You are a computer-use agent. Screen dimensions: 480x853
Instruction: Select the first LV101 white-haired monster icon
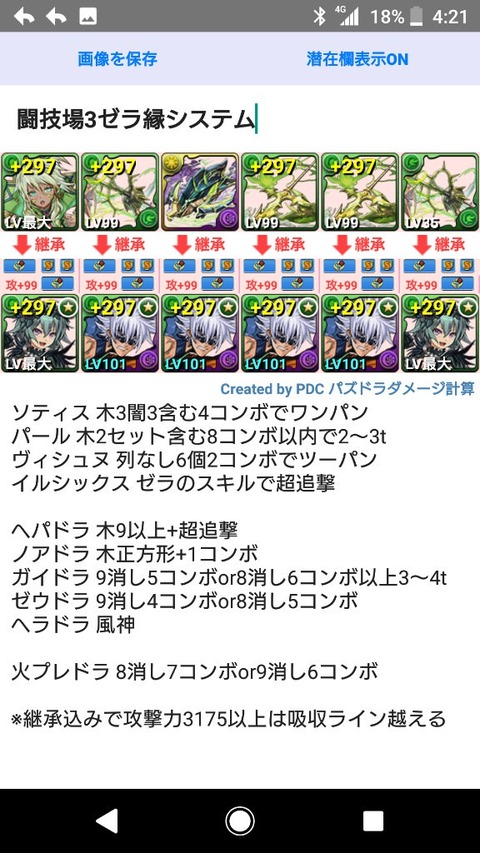tap(120, 333)
